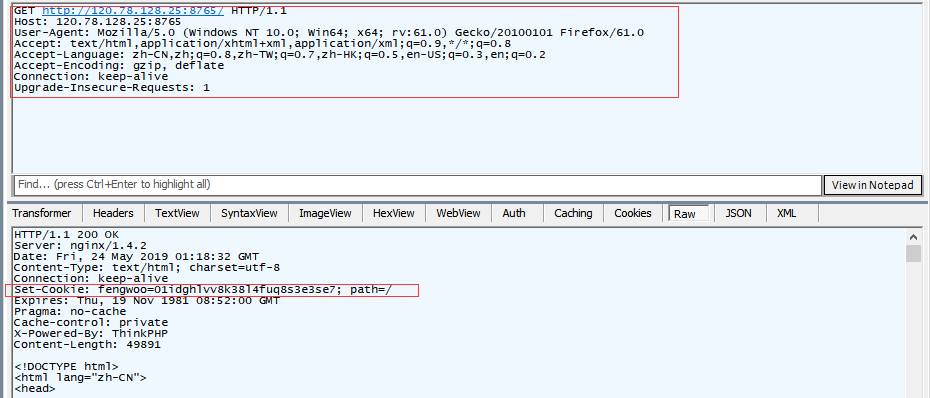Click the User-Agent header line
930x398 pixels.
pos(329,33)
